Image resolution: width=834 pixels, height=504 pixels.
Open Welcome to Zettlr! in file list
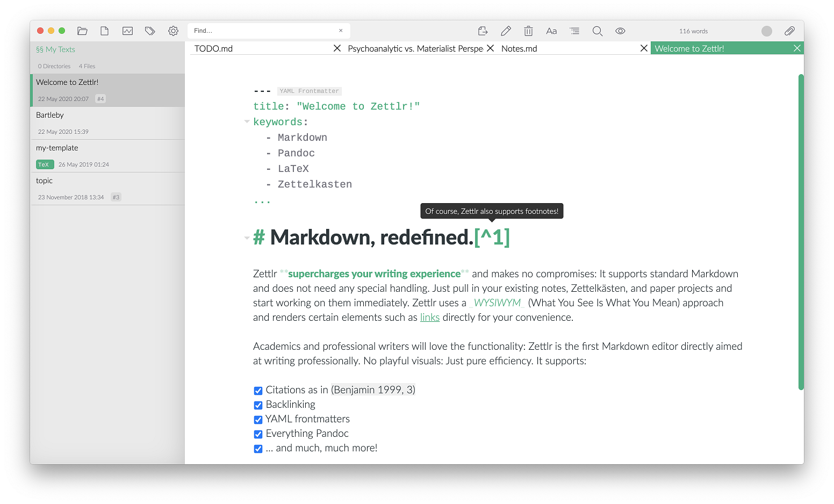click(x=107, y=90)
